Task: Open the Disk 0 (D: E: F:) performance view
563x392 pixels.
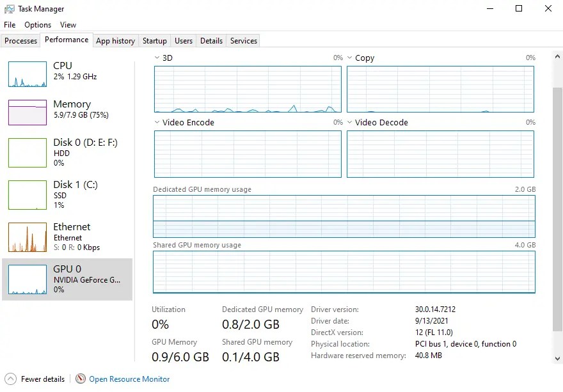Action: (67, 153)
